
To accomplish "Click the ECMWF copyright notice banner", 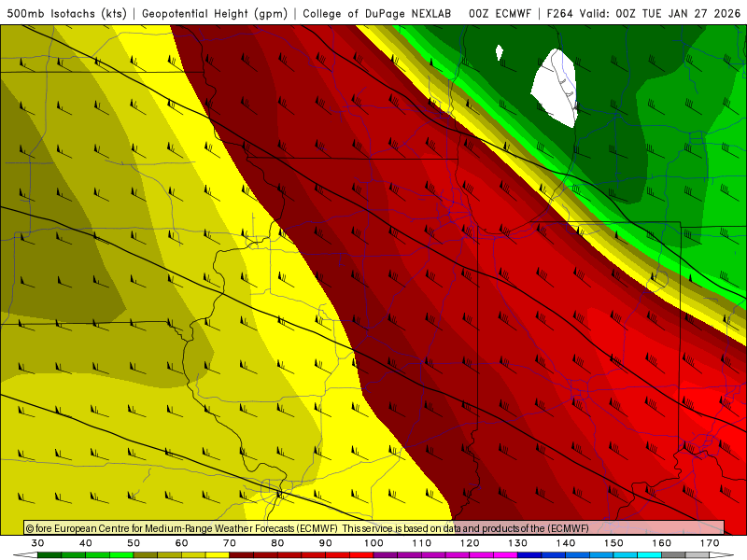I will coord(374,528).
